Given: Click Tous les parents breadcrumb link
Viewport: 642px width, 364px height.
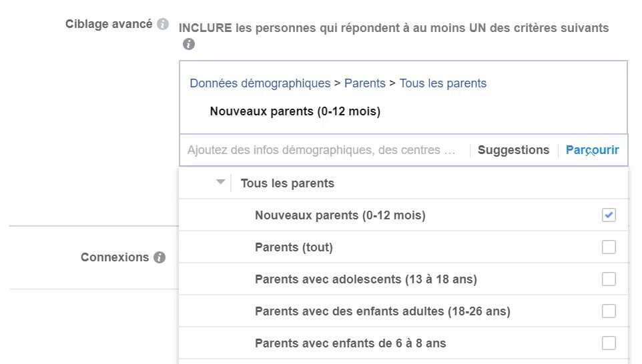Looking at the screenshot, I should (442, 83).
